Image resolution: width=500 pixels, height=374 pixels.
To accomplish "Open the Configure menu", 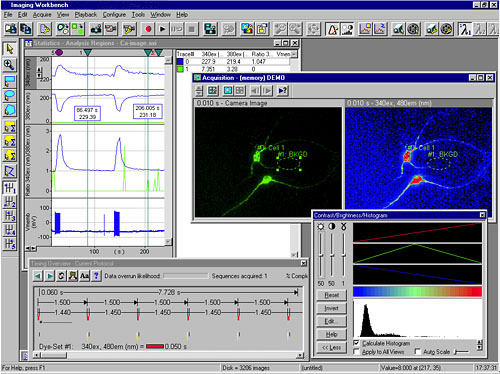I will coord(114,15).
